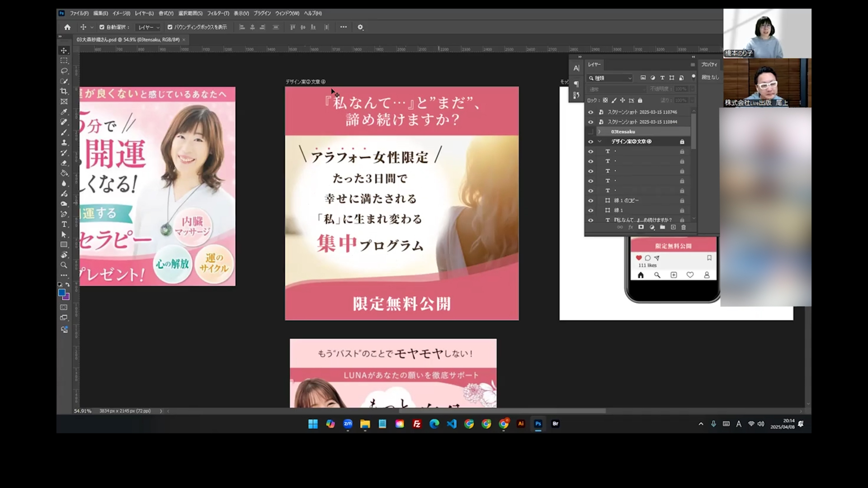Select the Paint Bucket tool
The image size is (868, 488).
(x=64, y=173)
